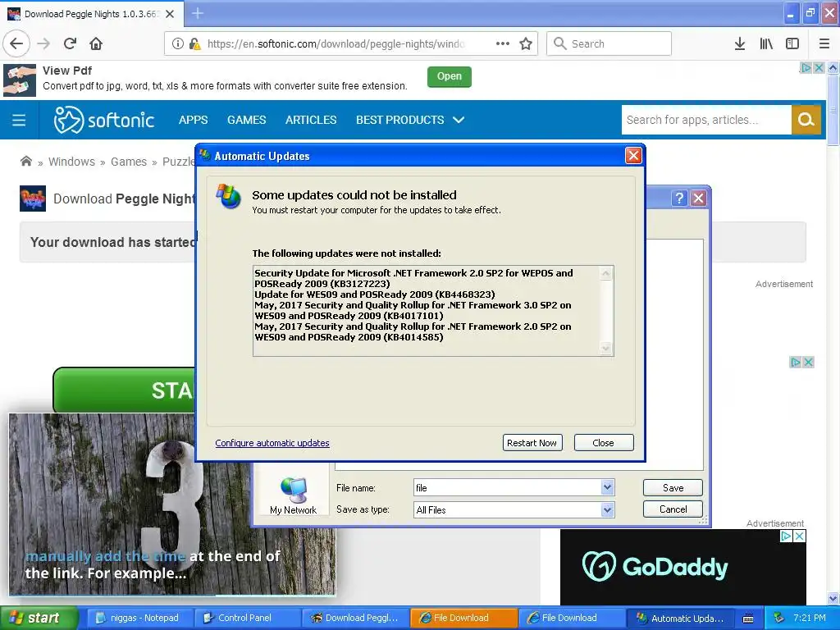Image resolution: width=840 pixels, height=630 pixels.
Task: Click the orange Softonic search button
Action: pyautogui.click(x=806, y=120)
